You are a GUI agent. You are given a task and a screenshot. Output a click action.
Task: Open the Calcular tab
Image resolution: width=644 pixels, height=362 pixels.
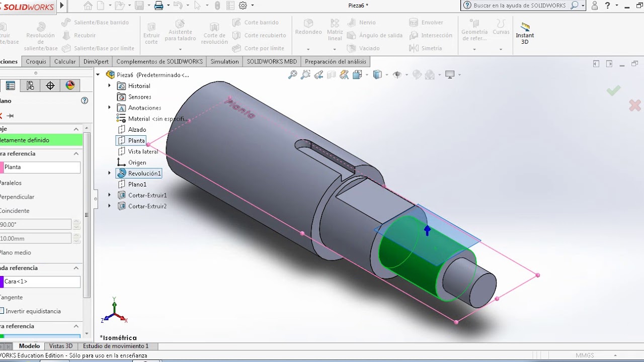tap(65, 61)
